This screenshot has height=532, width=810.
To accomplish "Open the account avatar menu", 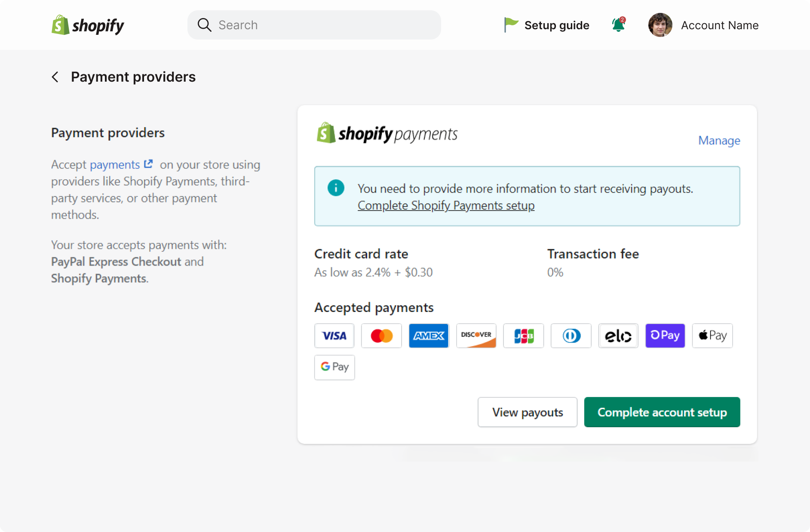I will [660, 25].
